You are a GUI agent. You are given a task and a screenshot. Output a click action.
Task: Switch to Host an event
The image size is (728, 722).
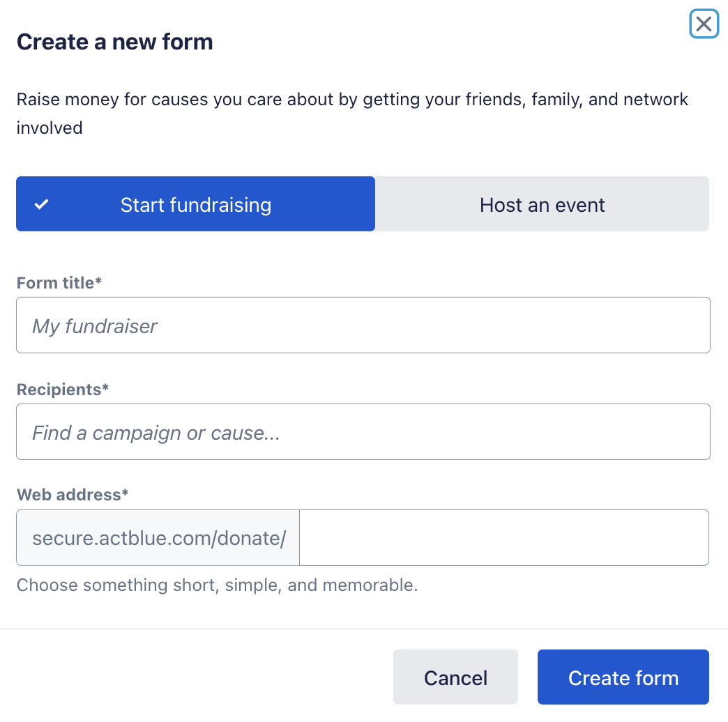coord(542,204)
